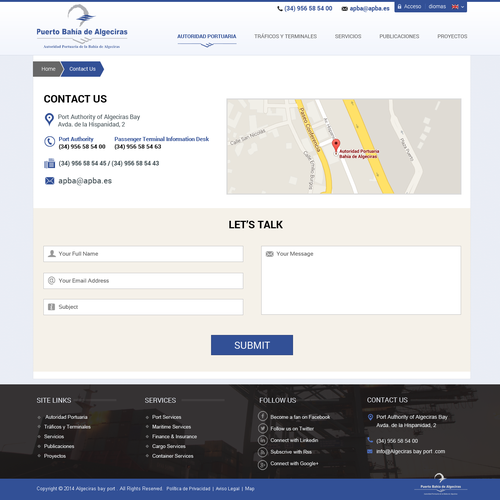Click the lock icon next to Acceso

399,7
